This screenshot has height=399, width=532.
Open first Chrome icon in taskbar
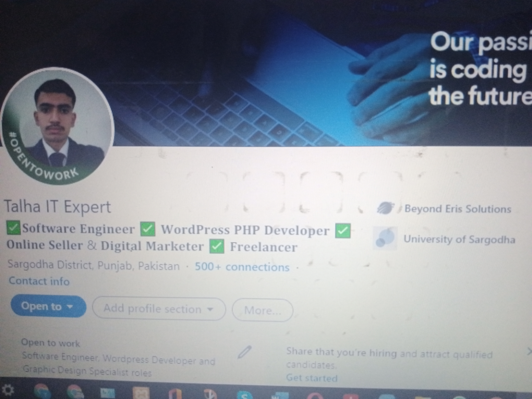(x=42, y=391)
